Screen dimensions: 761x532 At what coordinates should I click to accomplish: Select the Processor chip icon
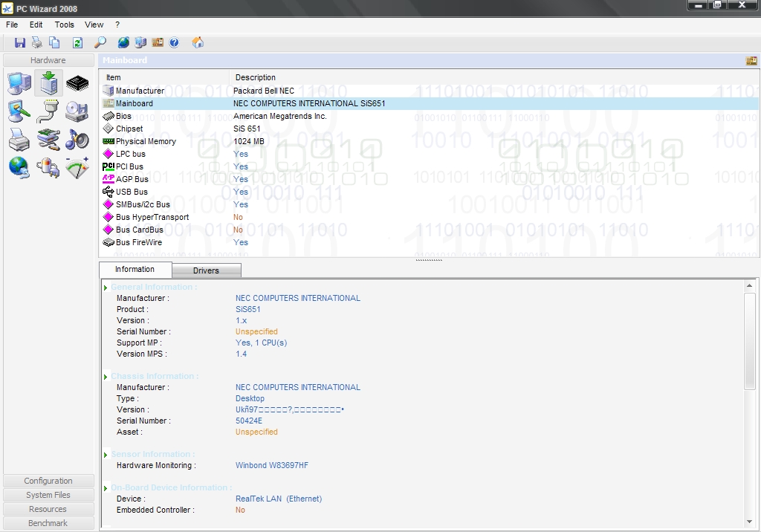77,83
